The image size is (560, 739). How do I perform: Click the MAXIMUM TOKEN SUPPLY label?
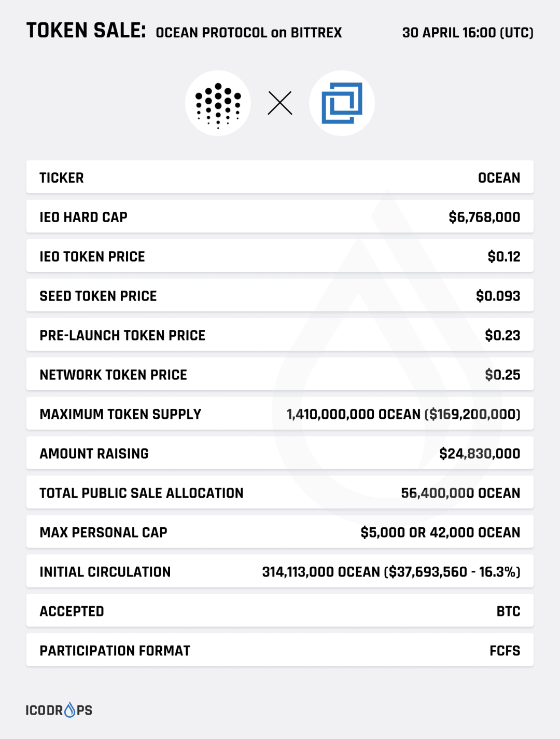[120, 414]
